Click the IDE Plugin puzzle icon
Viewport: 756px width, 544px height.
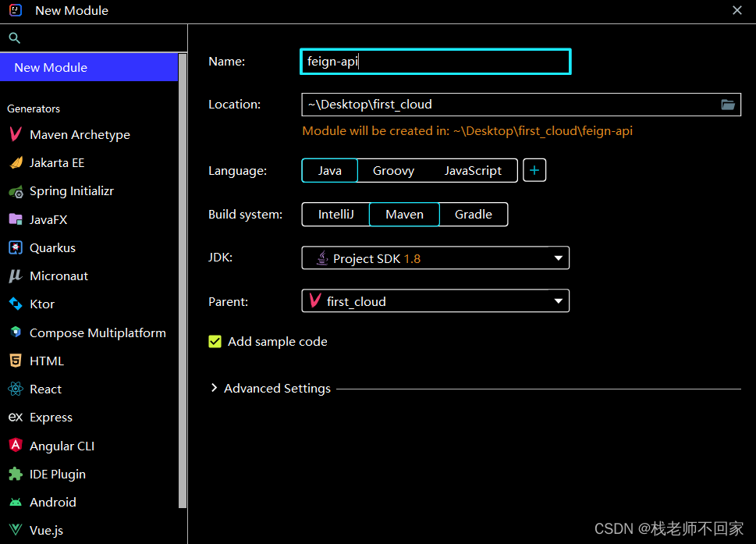[x=16, y=474]
